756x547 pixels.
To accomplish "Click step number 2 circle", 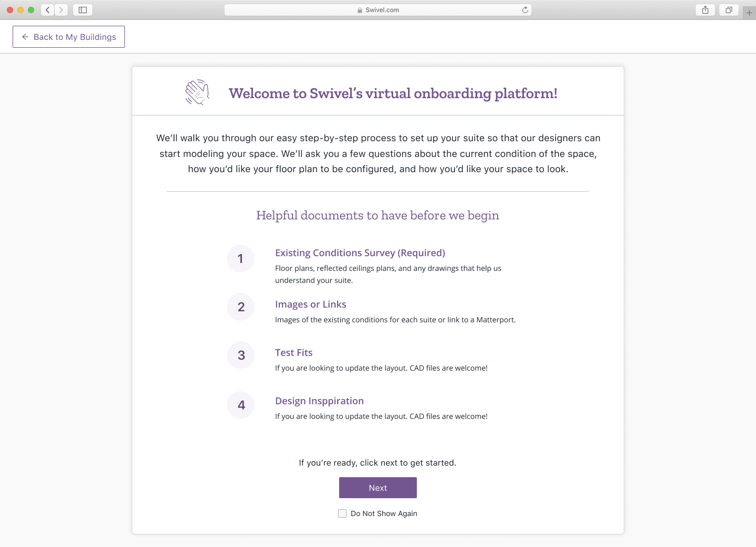I will tap(240, 307).
